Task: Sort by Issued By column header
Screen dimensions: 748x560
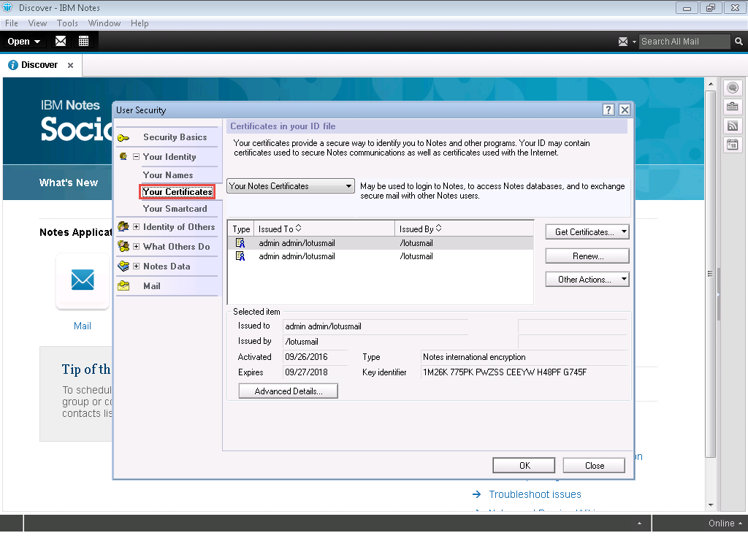Action: [x=464, y=229]
